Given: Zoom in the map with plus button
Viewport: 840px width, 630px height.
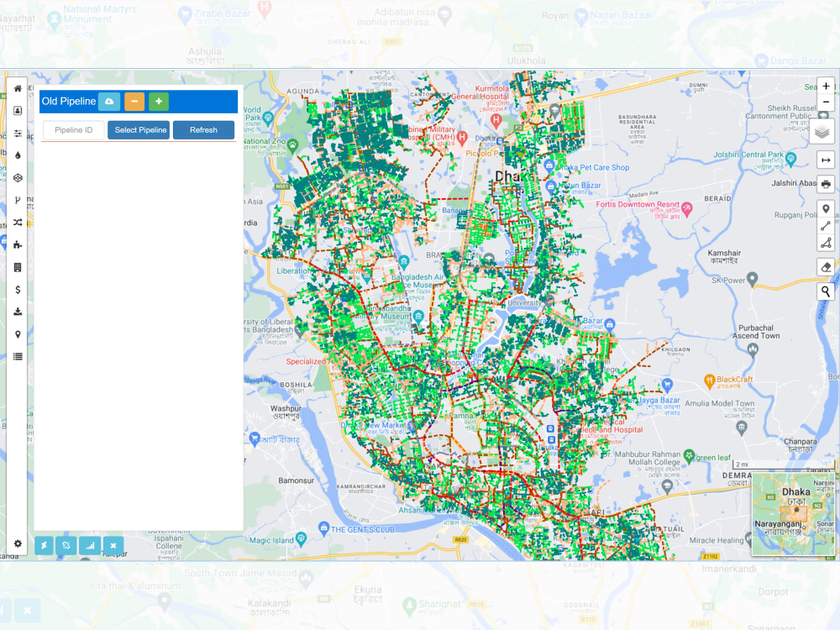Looking at the screenshot, I should (826, 87).
